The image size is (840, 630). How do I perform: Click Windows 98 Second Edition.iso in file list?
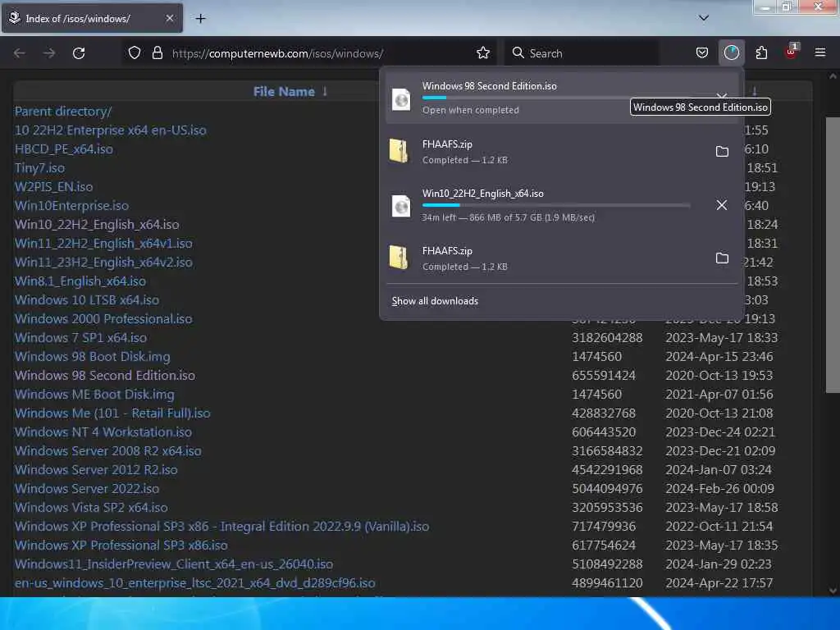click(x=105, y=376)
